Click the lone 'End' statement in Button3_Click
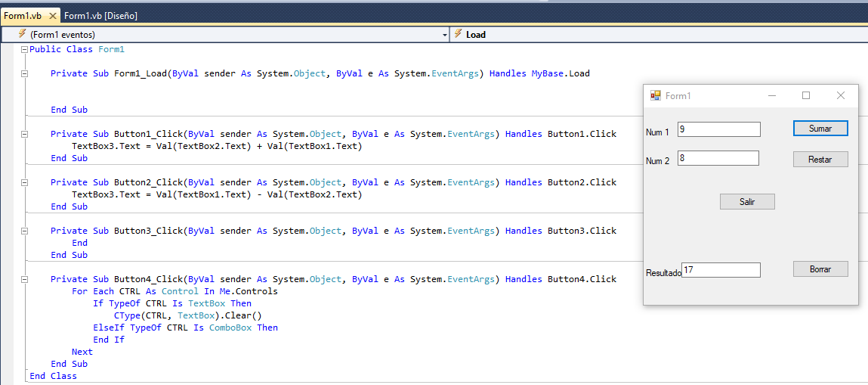 coord(80,244)
